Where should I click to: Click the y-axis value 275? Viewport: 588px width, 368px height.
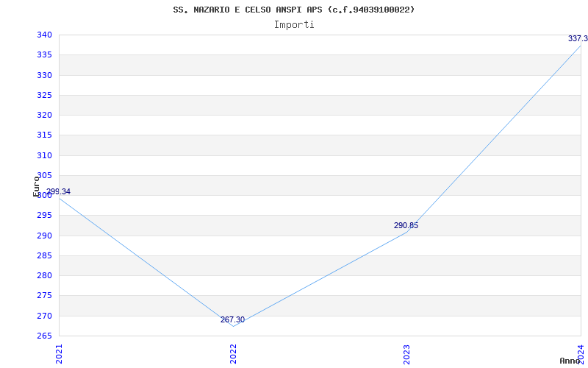tap(43, 296)
